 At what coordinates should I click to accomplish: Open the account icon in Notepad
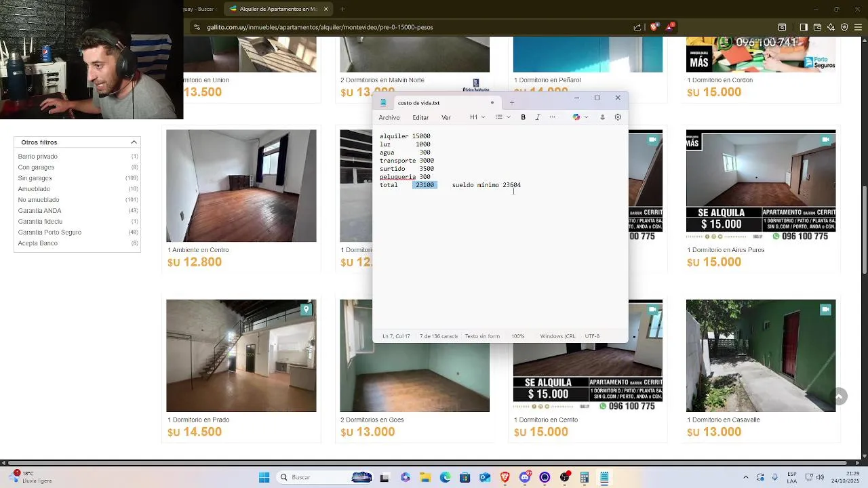(602, 117)
